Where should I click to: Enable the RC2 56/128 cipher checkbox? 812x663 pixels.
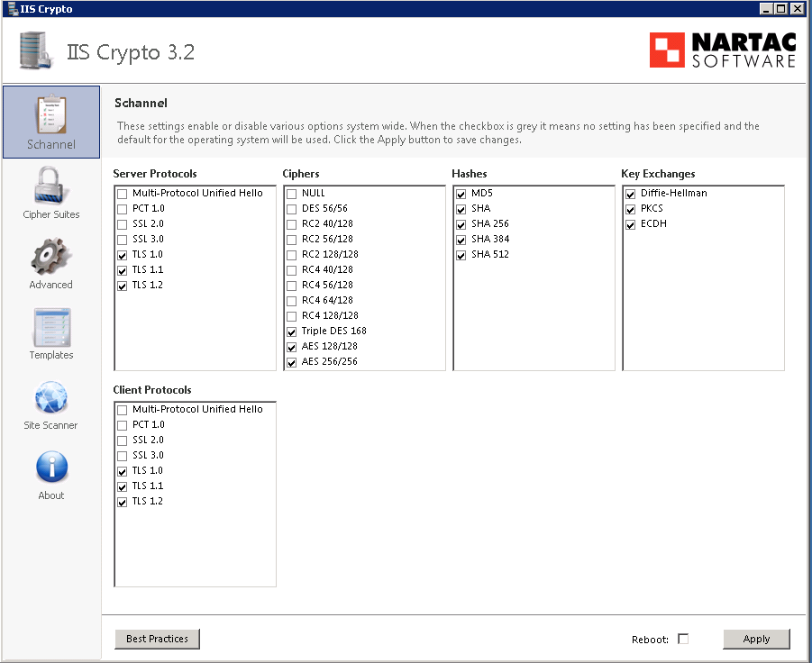(x=292, y=240)
